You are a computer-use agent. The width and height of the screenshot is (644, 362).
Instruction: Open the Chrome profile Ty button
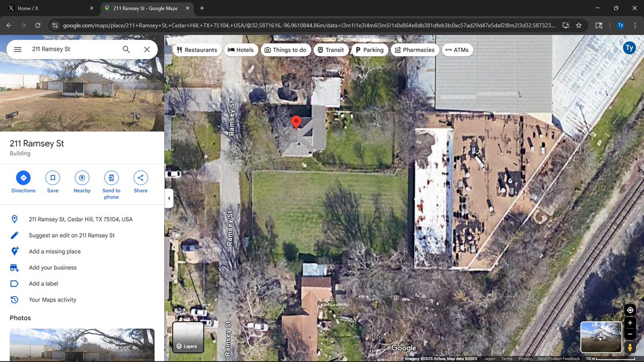(620, 25)
